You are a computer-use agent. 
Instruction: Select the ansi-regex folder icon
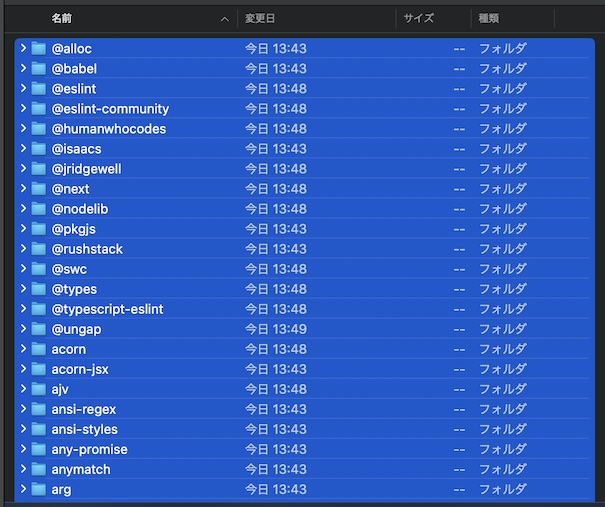pos(39,409)
